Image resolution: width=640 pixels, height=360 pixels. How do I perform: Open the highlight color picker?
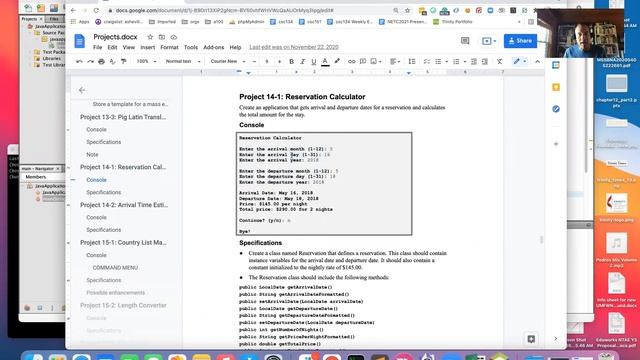[x=337, y=61]
